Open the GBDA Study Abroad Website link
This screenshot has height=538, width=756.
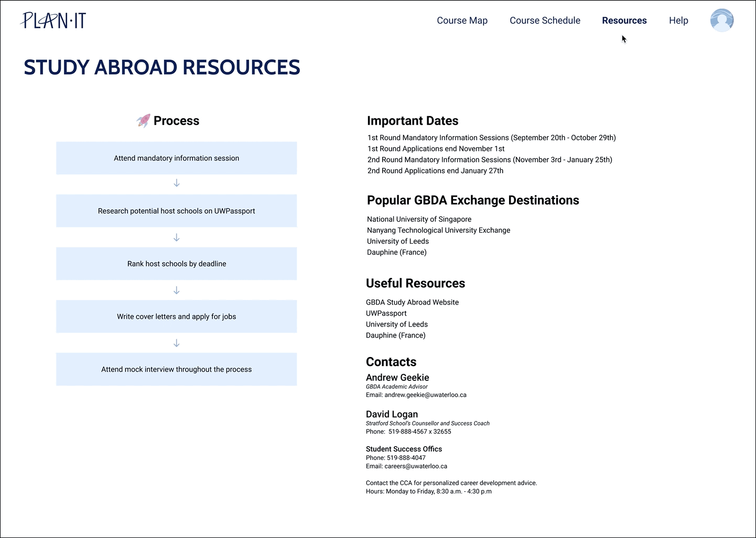[x=412, y=302]
